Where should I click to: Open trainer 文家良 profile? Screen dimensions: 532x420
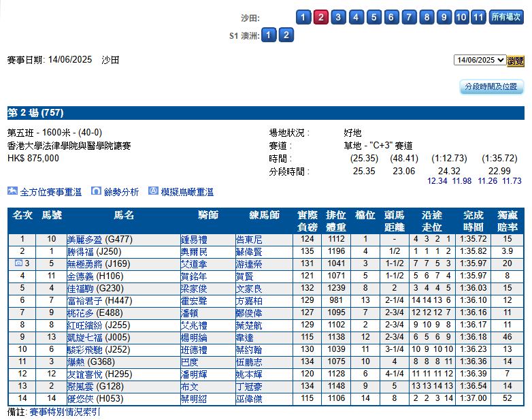point(249,289)
